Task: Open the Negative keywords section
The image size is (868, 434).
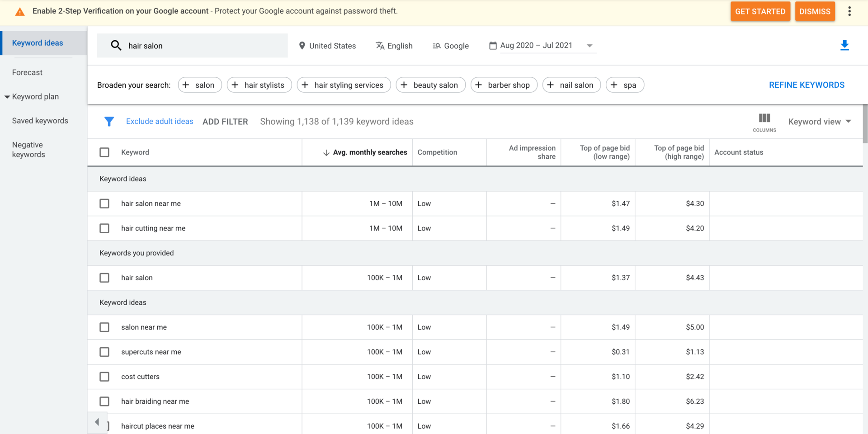Action: [x=28, y=149]
